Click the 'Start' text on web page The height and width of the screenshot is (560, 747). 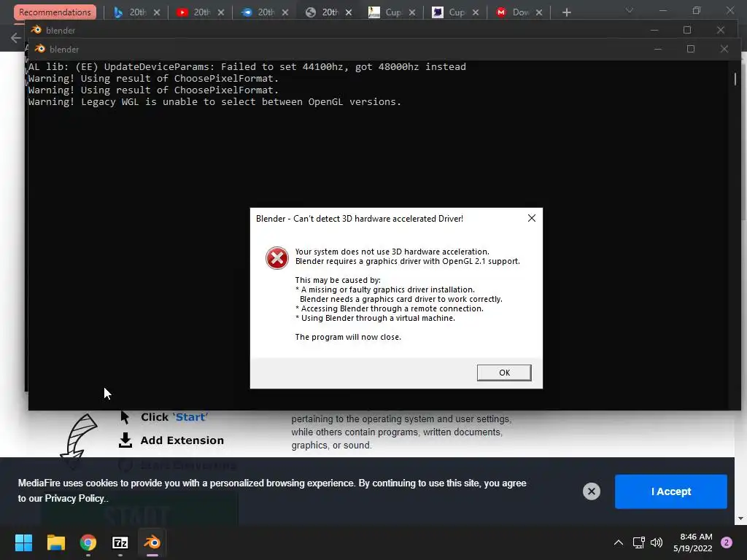190,417
